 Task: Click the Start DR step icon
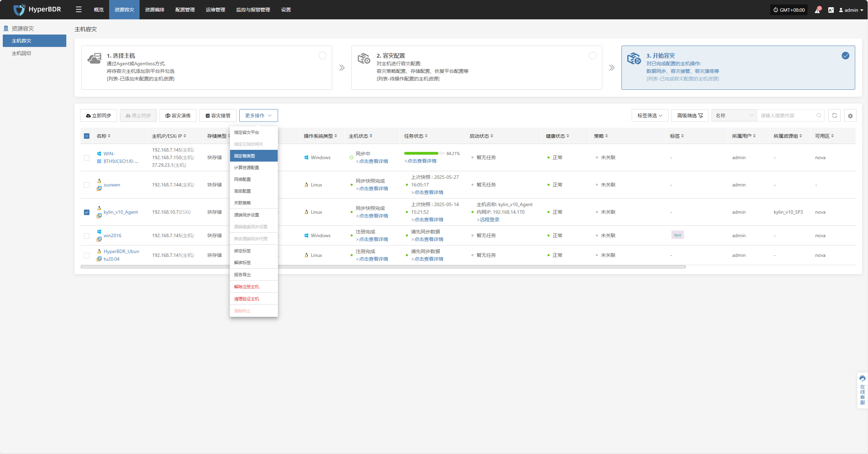point(634,58)
